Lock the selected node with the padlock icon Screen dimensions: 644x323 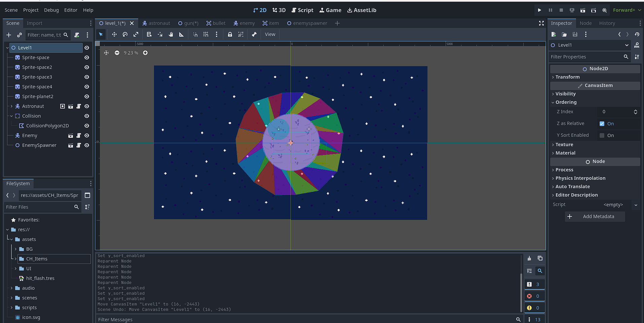click(230, 34)
